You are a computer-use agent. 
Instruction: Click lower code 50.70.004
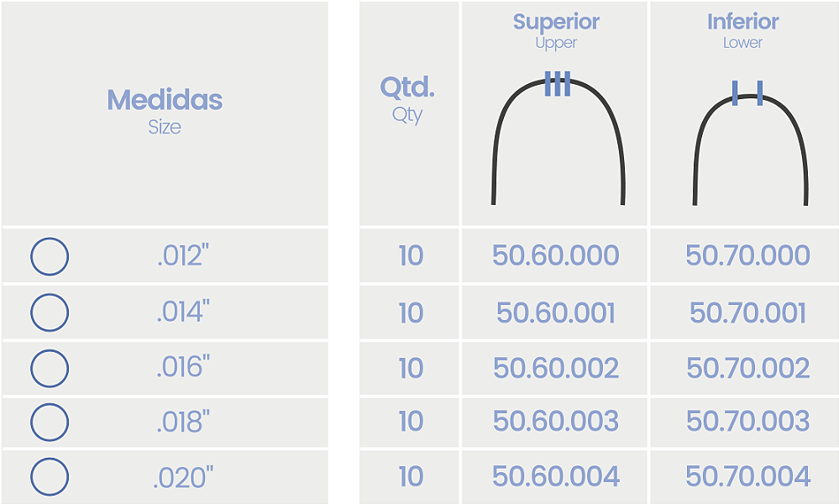748,476
